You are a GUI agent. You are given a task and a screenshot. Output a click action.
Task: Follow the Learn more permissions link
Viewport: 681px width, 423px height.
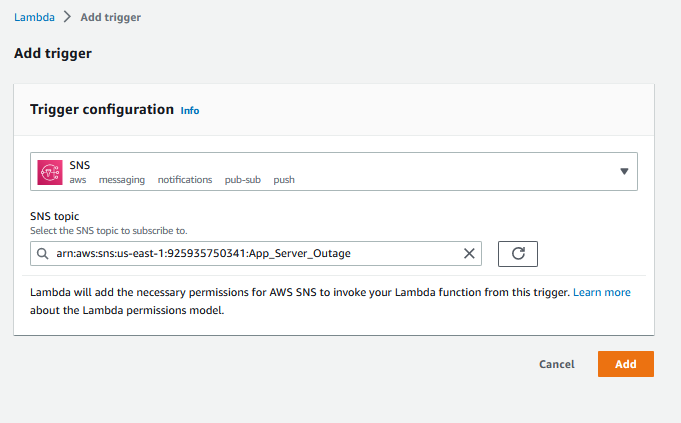601,293
